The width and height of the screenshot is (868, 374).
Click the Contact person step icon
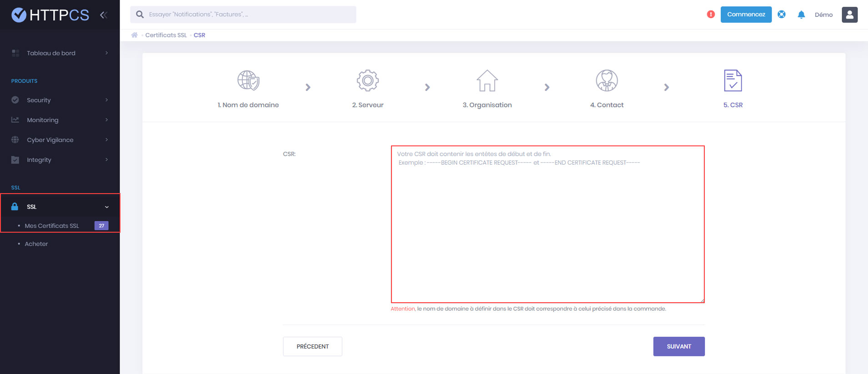pos(607,81)
